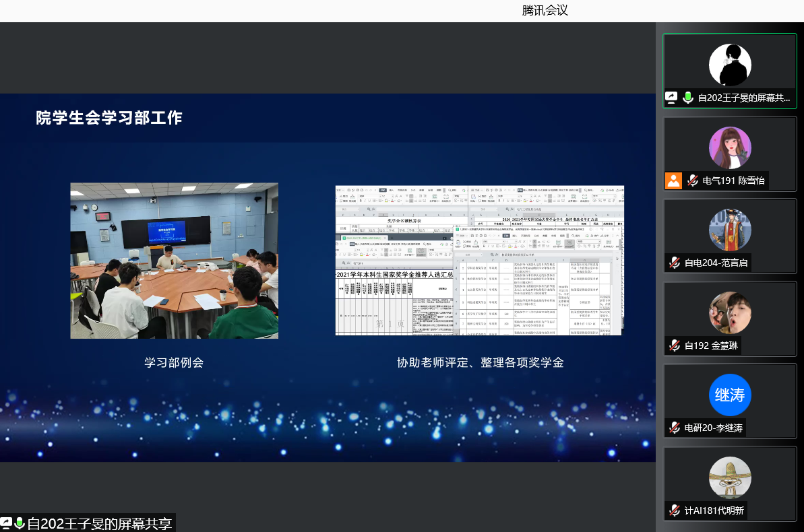Click muted mic icon for 自电204-范言启
The width and height of the screenshot is (804, 532).
pos(674,263)
